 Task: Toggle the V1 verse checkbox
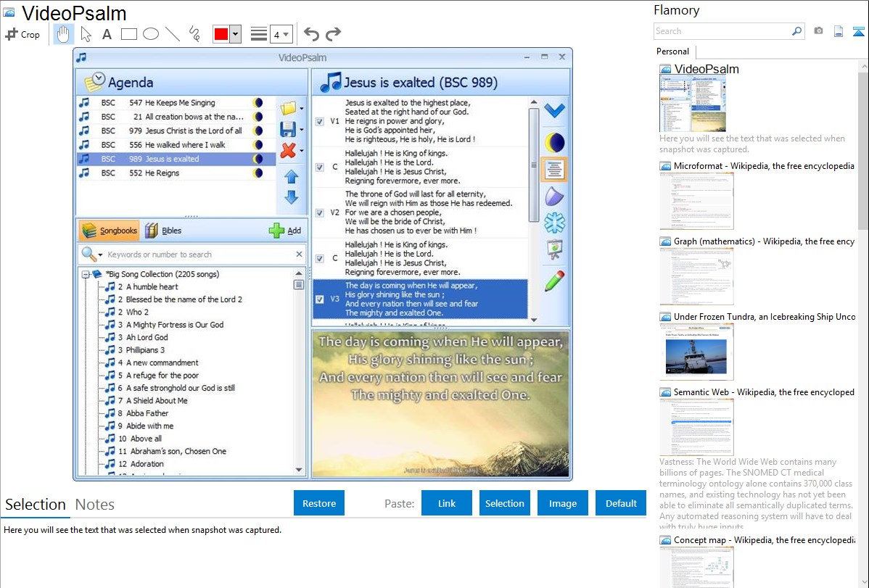pyautogui.click(x=320, y=121)
